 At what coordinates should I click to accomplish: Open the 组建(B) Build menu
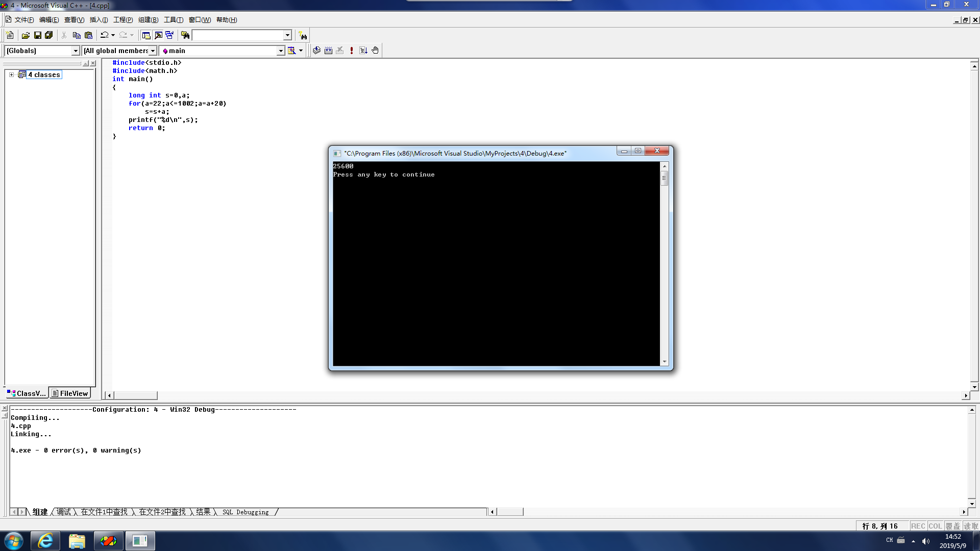click(x=148, y=20)
